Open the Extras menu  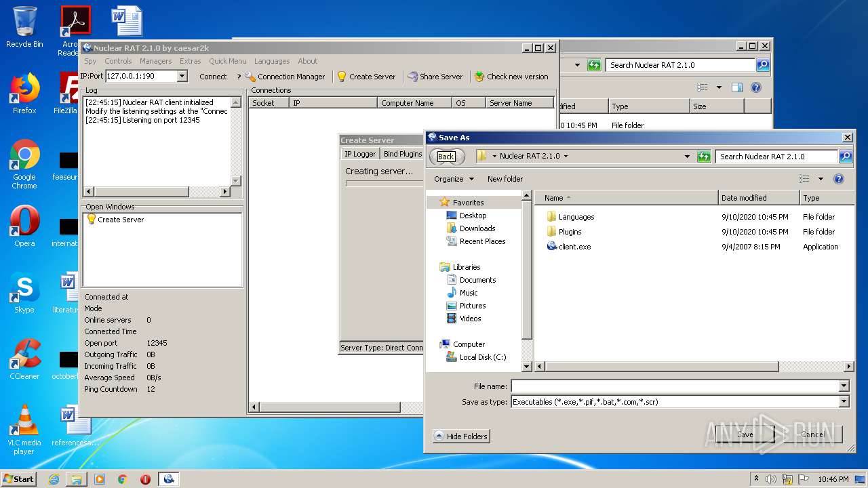190,61
